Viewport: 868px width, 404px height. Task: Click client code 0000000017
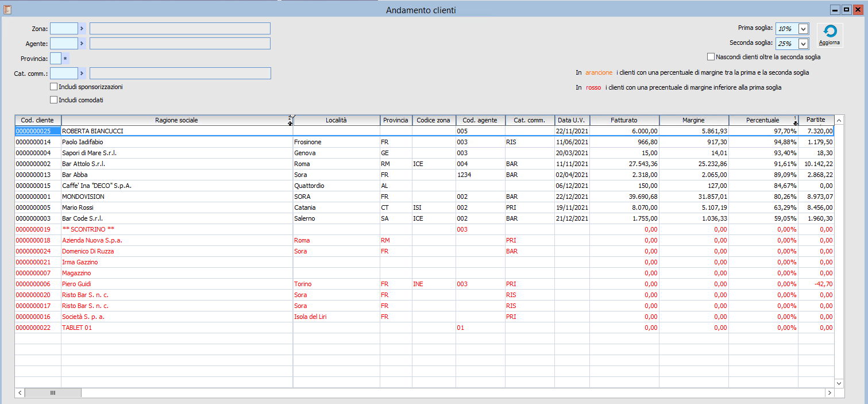(33, 306)
